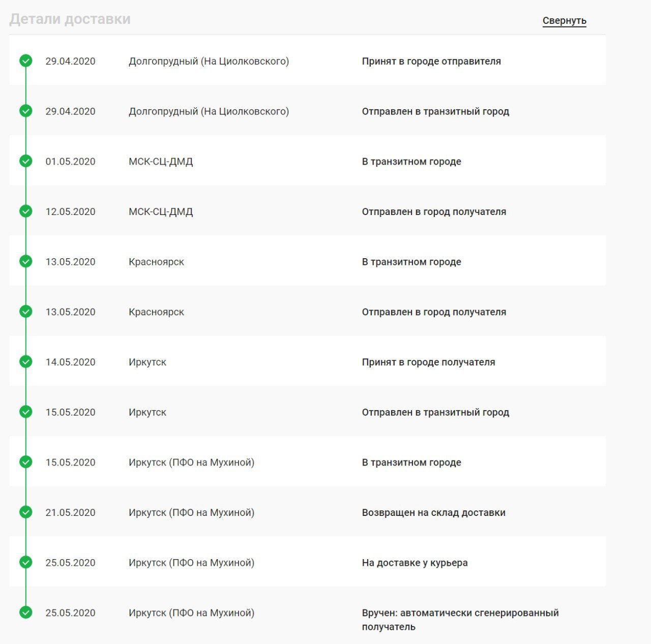Image resolution: width=651 pixels, height=644 pixels.
Task: Click check icon of 12.05.2020 row
Action: point(26,211)
